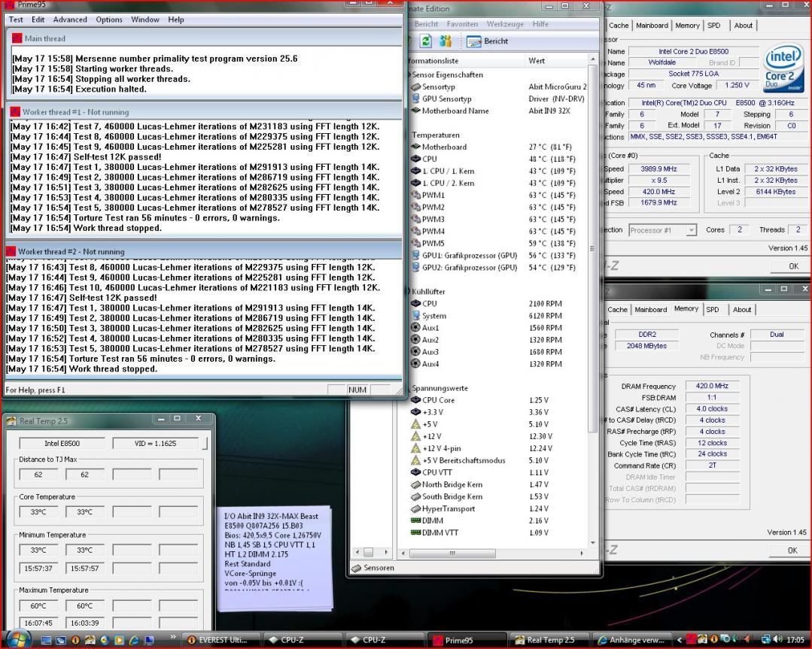Click the Worker thread #1 window icon
The image size is (812, 649).
click(15, 112)
